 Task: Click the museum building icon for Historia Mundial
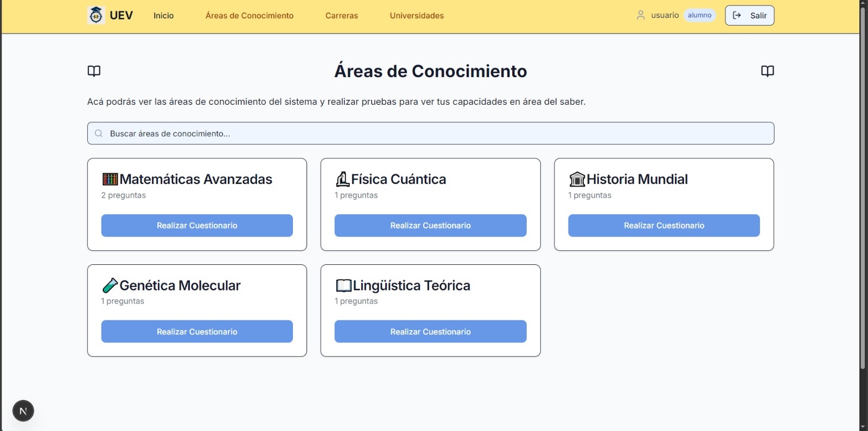click(x=577, y=179)
